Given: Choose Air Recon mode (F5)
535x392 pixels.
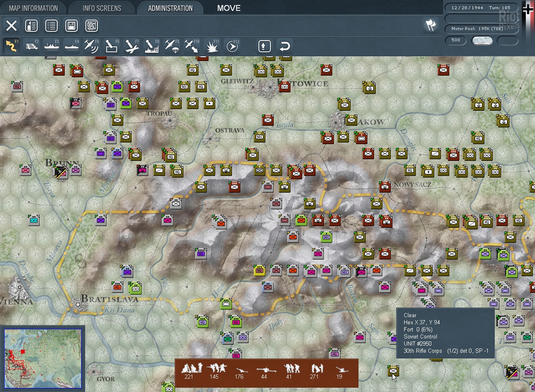Looking at the screenshot, I should coord(92,46).
